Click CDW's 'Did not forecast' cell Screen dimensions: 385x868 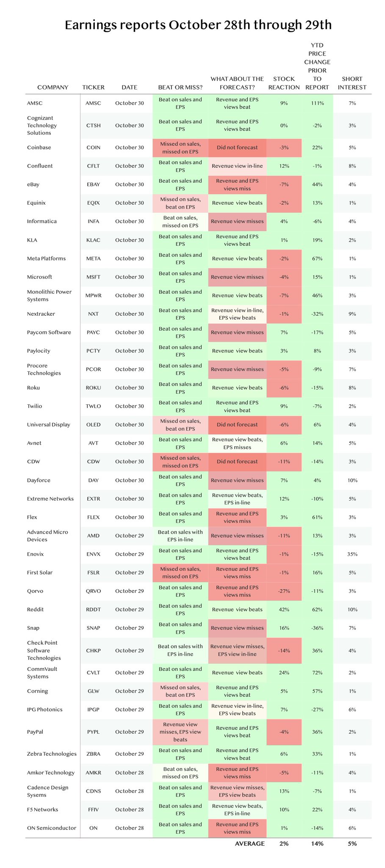(237, 462)
